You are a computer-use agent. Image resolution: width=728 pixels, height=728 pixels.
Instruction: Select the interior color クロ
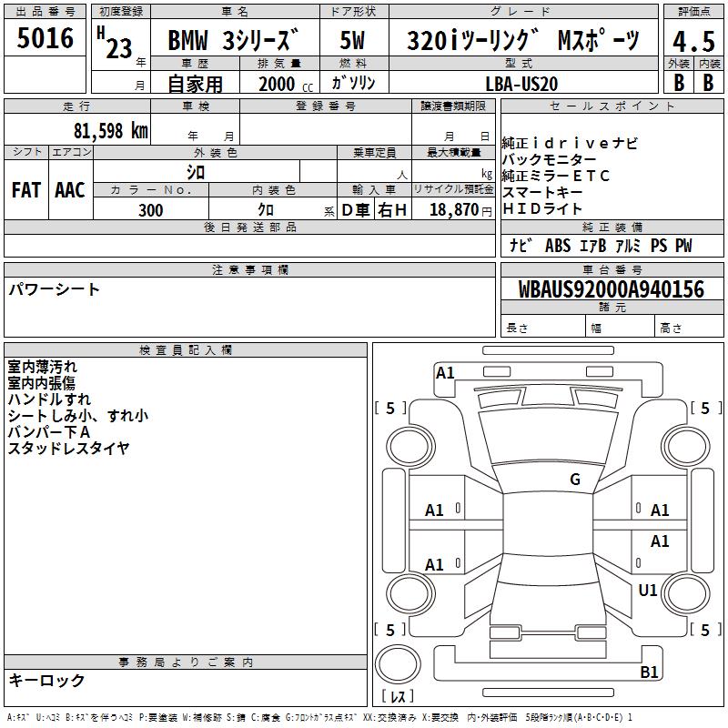tap(266, 210)
